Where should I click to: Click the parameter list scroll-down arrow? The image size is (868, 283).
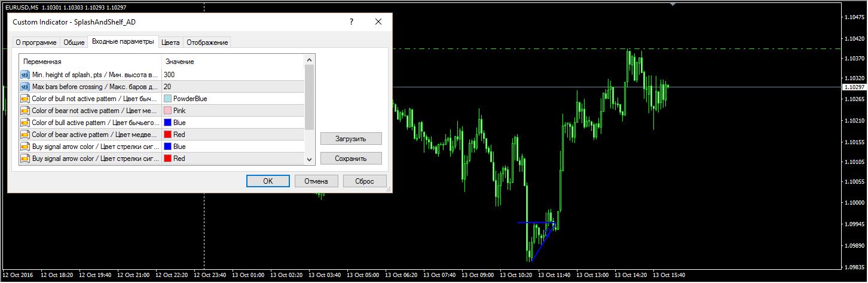310,160
